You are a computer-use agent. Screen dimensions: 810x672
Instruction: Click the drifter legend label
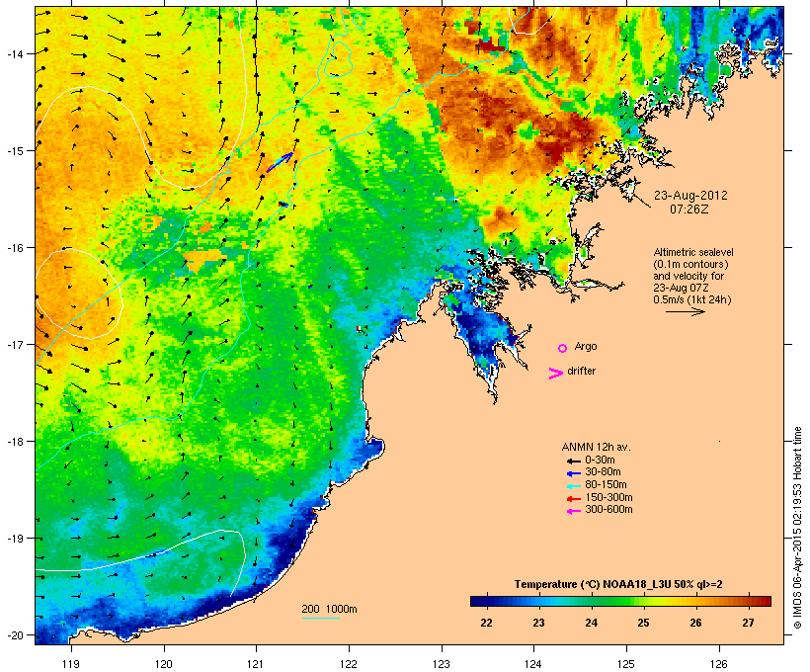pyautogui.click(x=581, y=371)
